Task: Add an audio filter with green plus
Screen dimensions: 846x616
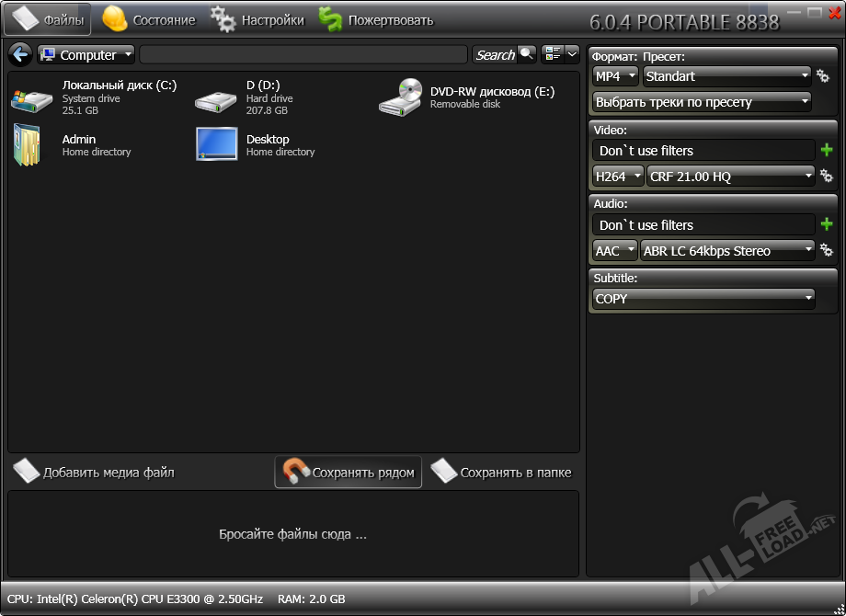Action: (826, 224)
